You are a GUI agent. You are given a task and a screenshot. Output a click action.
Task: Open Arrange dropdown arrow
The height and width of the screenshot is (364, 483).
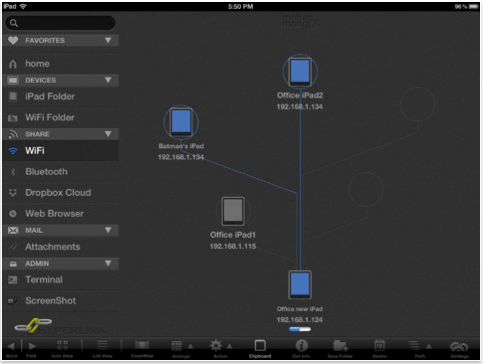pyautogui.click(x=190, y=346)
